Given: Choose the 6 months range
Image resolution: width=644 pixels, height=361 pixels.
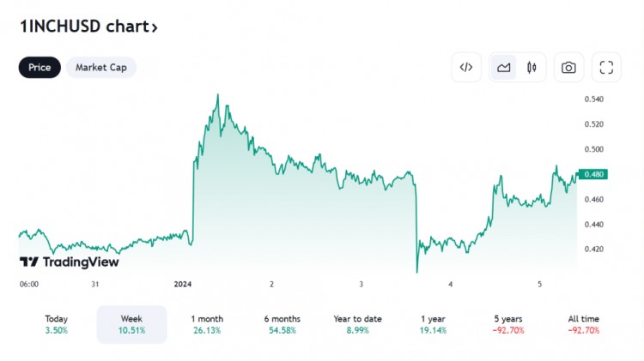Looking at the screenshot, I should (x=281, y=324).
